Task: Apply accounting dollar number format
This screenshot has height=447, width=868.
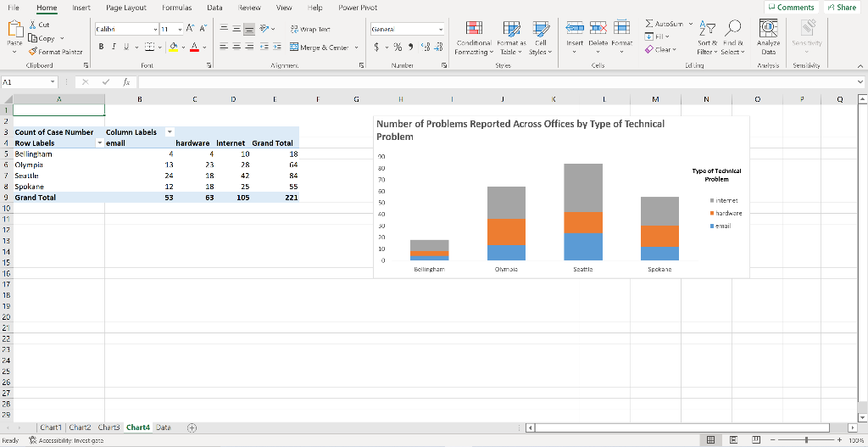Action: (x=377, y=47)
